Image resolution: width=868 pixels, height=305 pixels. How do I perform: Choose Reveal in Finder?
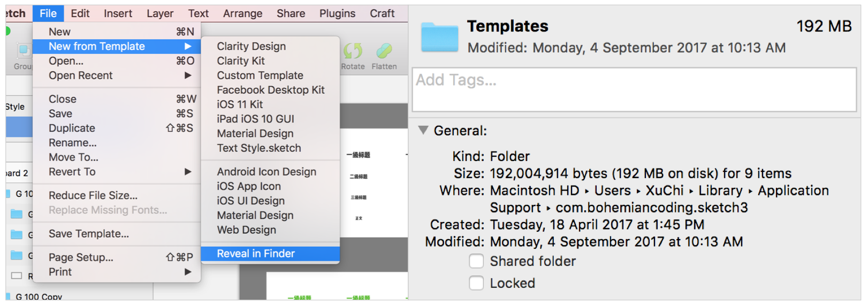coord(256,254)
